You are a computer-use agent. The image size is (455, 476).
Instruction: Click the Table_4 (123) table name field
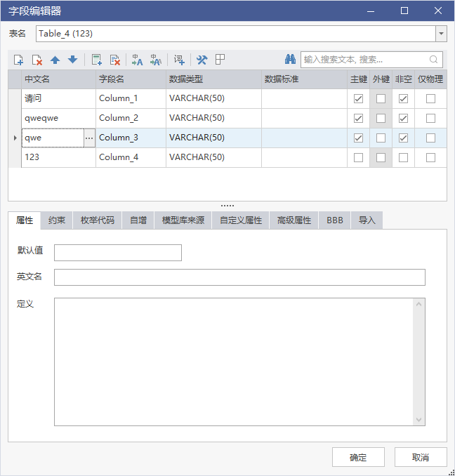tap(236, 34)
